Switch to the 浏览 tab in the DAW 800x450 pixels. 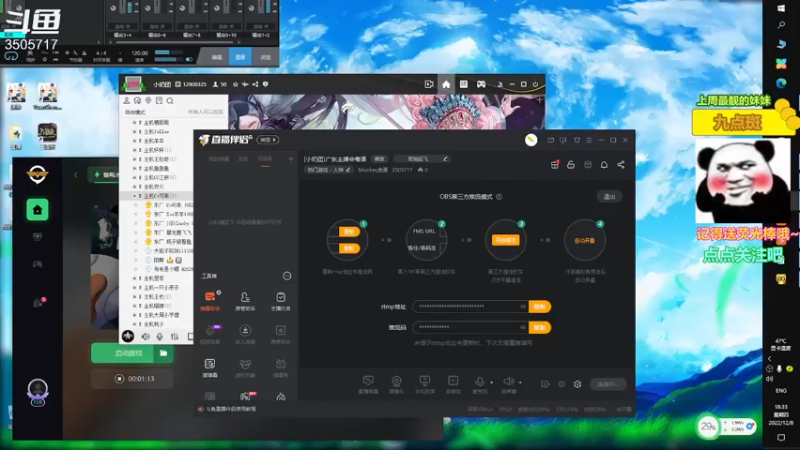tap(265, 57)
